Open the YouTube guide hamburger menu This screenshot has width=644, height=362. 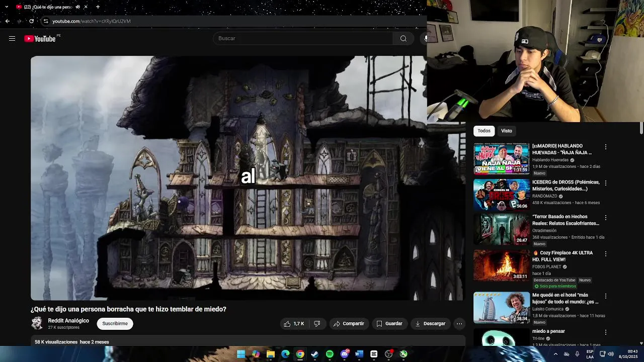click(x=12, y=39)
